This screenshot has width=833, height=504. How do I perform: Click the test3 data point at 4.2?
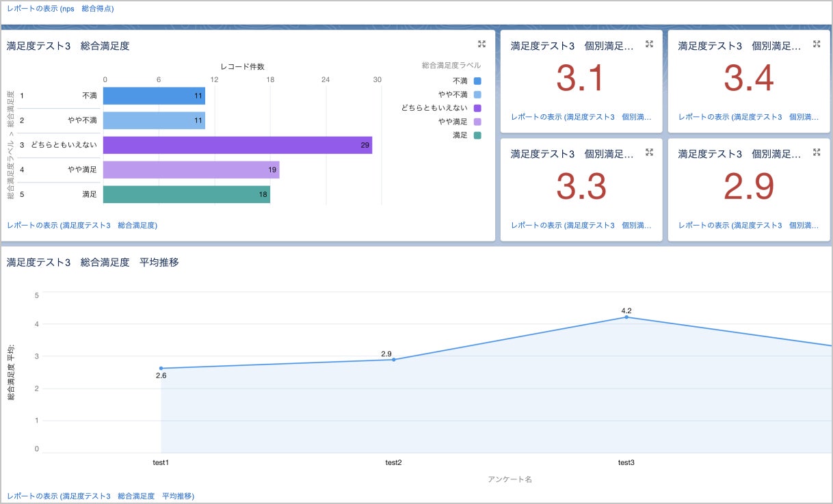[626, 317]
